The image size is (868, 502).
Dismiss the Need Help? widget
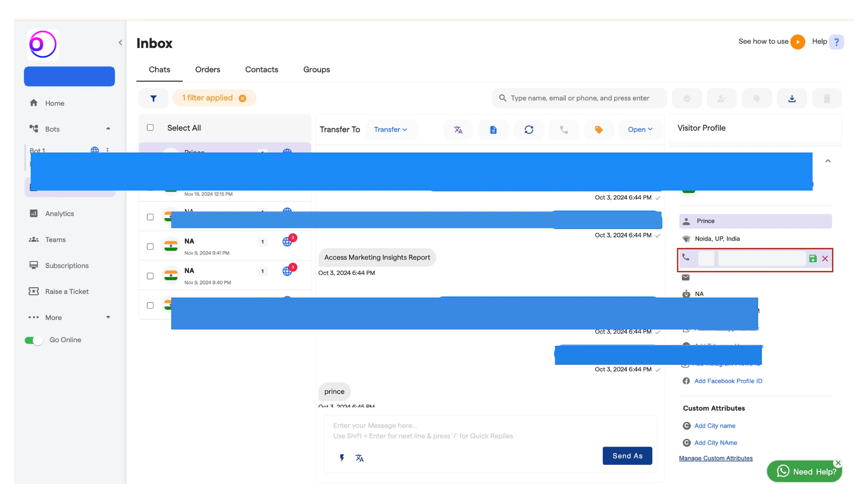(x=838, y=463)
